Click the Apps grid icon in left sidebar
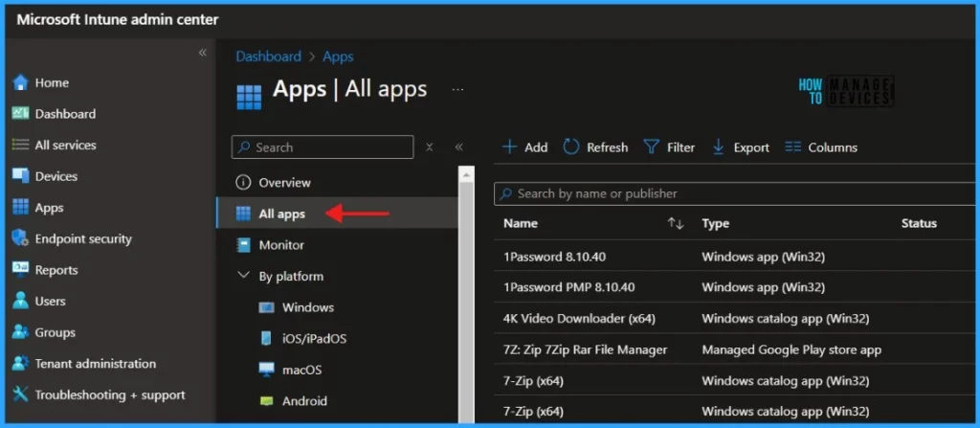The height and width of the screenshot is (428, 980). coord(21,207)
